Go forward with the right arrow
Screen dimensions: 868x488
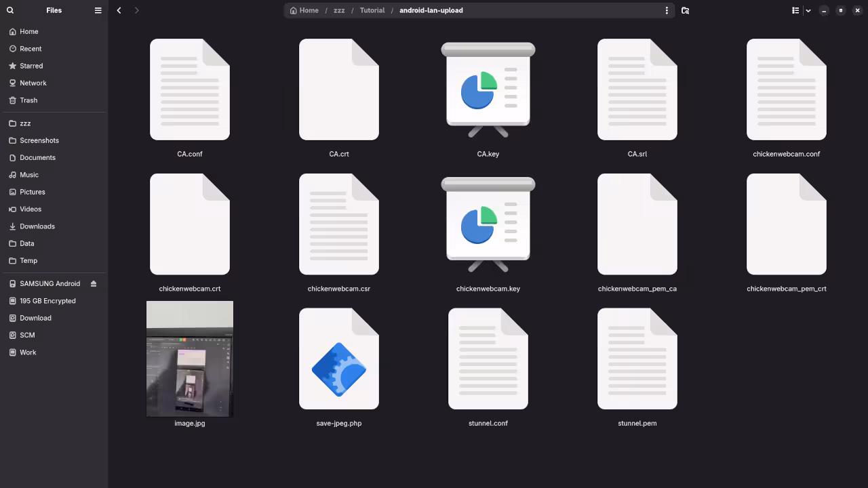click(136, 10)
